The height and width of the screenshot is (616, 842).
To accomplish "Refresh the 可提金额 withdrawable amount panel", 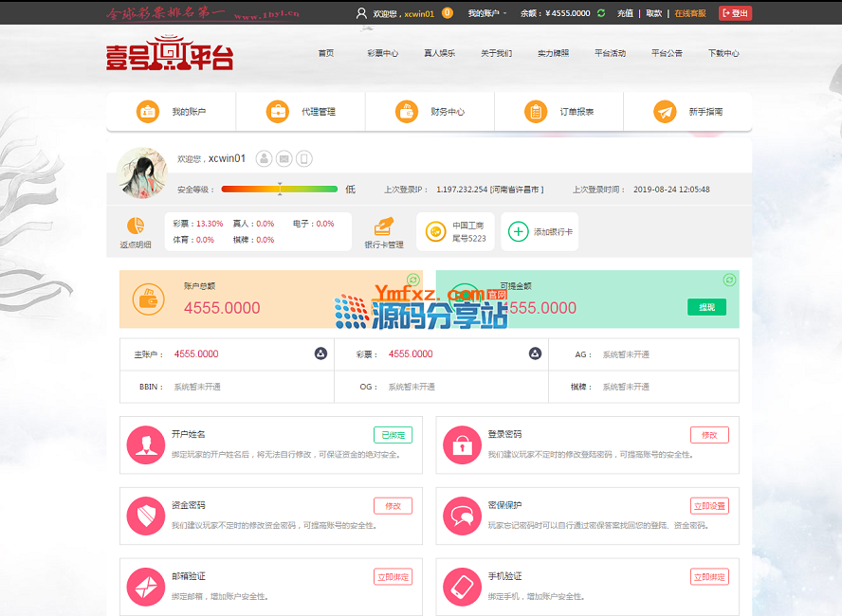I will click(x=728, y=280).
